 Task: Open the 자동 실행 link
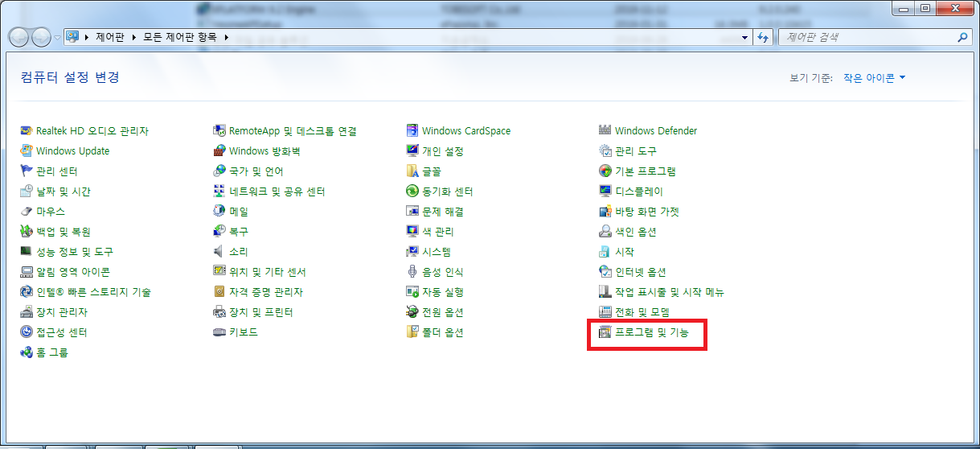click(x=443, y=291)
